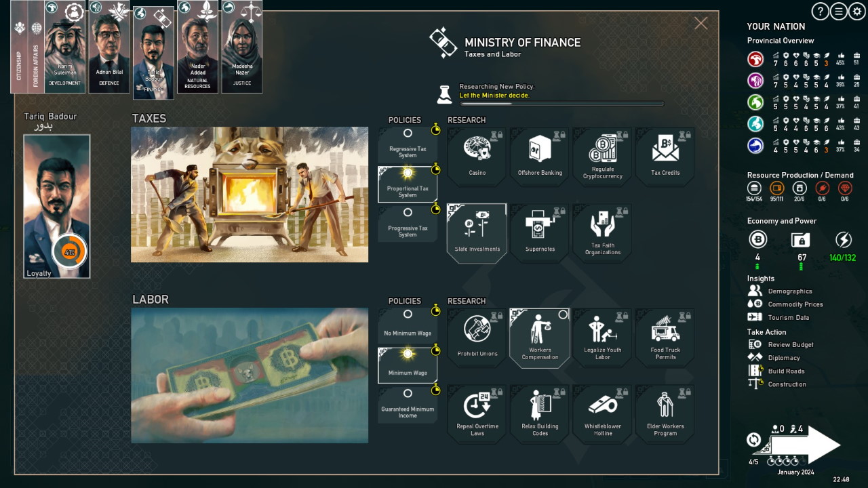Open the top-right list menu button
Image resolution: width=868 pixels, height=488 pixels.
point(839,11)
